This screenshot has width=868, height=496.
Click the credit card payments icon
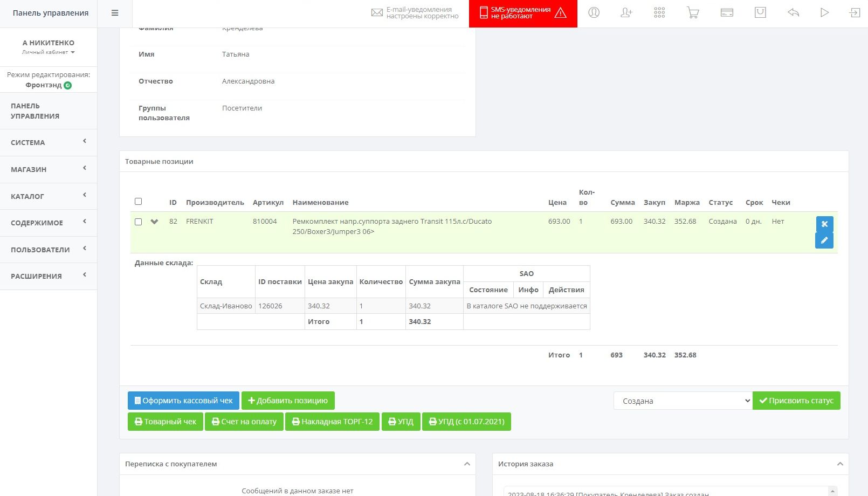[x=727, y=13]
